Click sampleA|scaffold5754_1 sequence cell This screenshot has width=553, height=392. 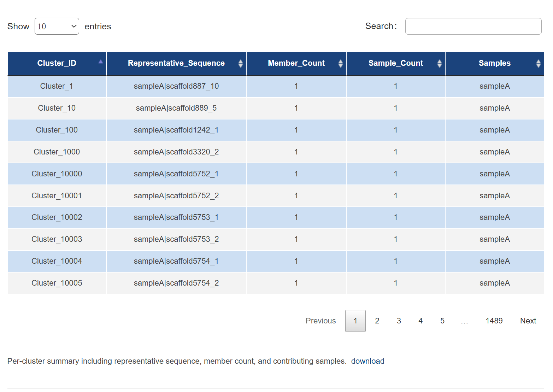click(x=176, y=261)
